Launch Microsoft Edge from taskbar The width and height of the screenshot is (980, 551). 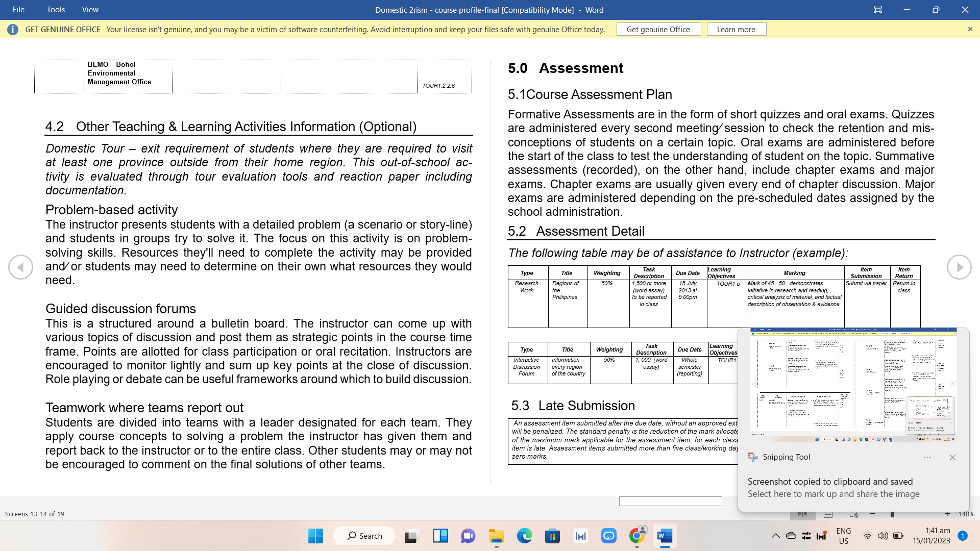(x=524, y=536)
